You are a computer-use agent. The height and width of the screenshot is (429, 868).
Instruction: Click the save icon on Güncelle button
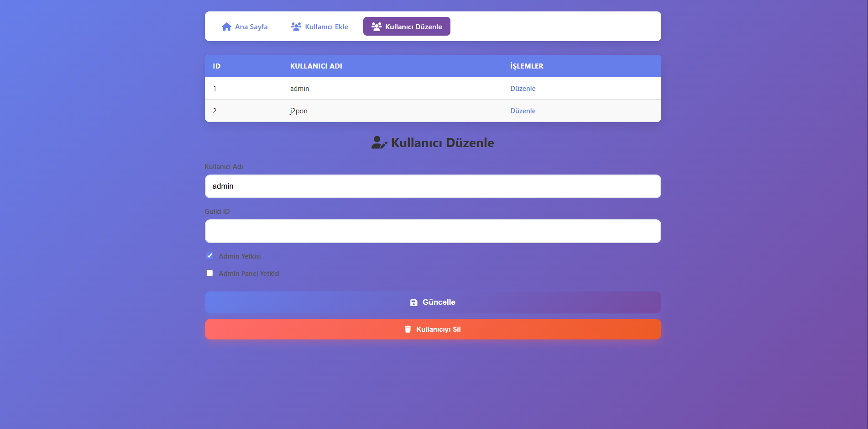[414, 302]
